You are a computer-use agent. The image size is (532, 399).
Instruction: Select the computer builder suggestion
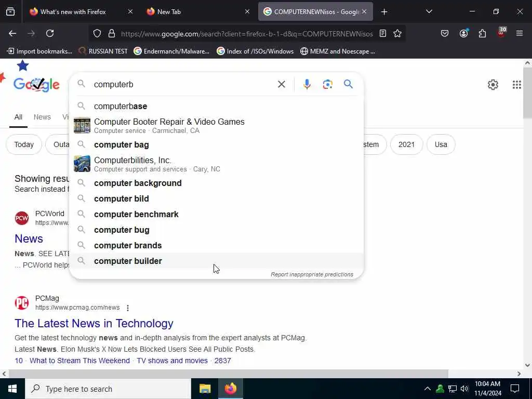pyautogui.click(x=217, y=261)
